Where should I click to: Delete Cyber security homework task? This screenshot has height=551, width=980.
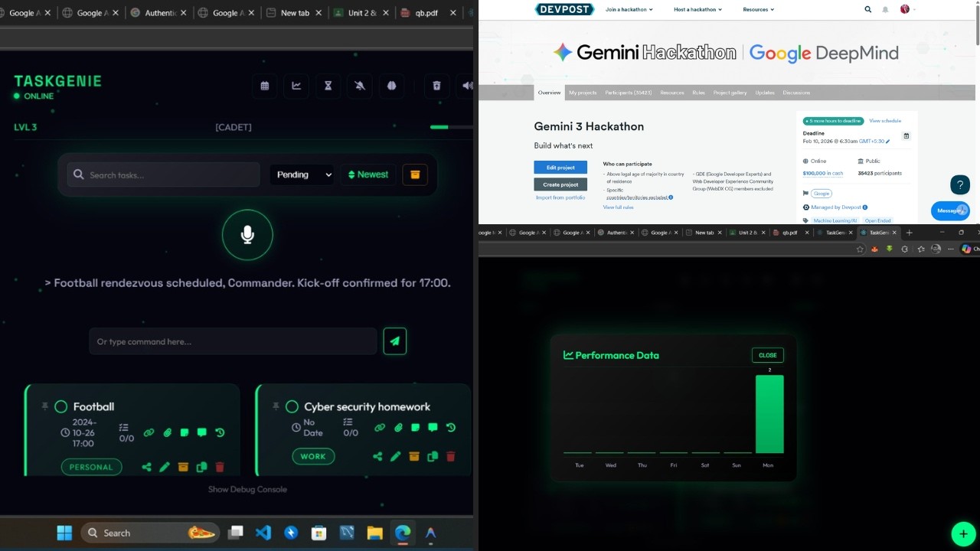(450, 456)
